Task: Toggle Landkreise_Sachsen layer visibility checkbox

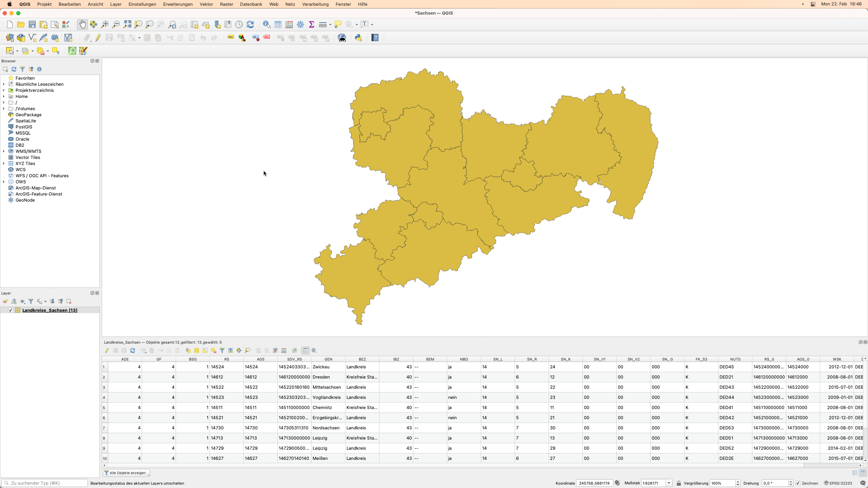Action: pos(11,310)
